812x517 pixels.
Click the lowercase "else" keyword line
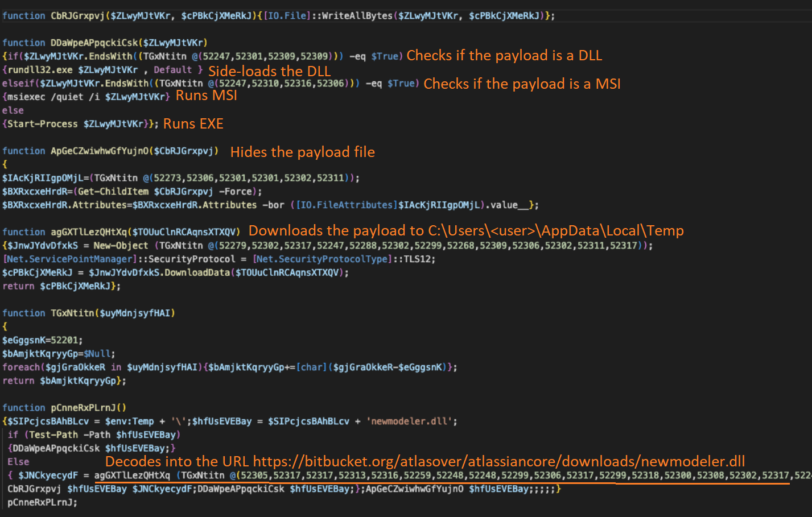coord(13,110)
